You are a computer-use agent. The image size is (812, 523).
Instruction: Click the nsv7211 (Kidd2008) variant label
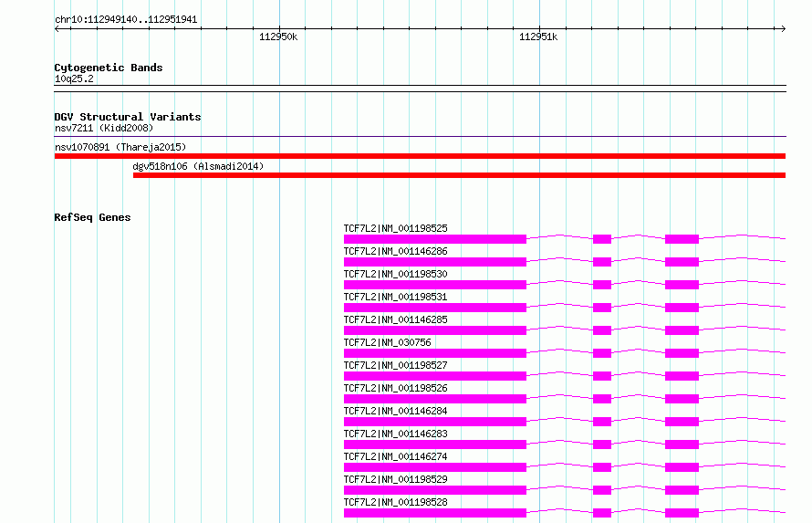104,128
